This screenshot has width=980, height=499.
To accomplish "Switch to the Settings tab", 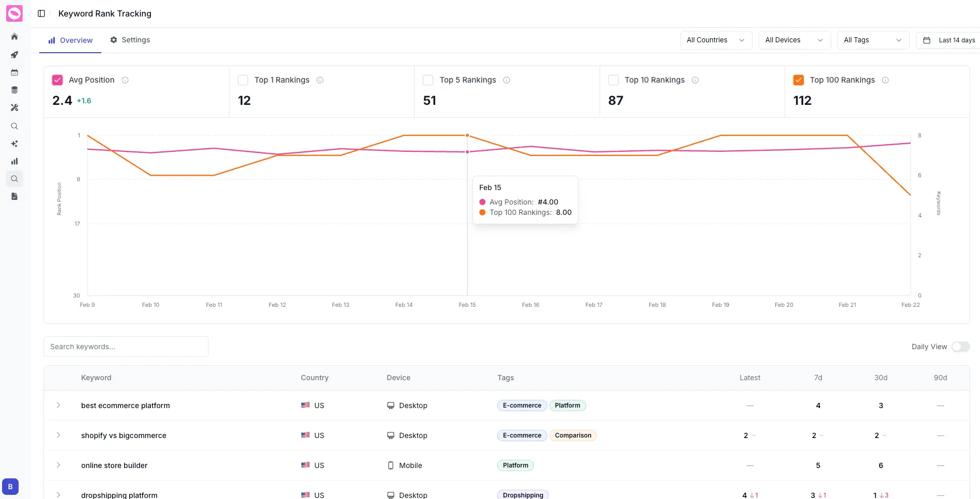I will tap(130, 40).
